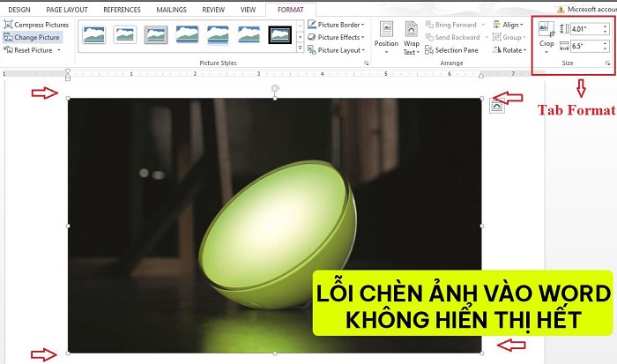Viewport: 617px width, 364px height.
Task: Open Picture Styles dialog launcher
Action: pos(367,63)
